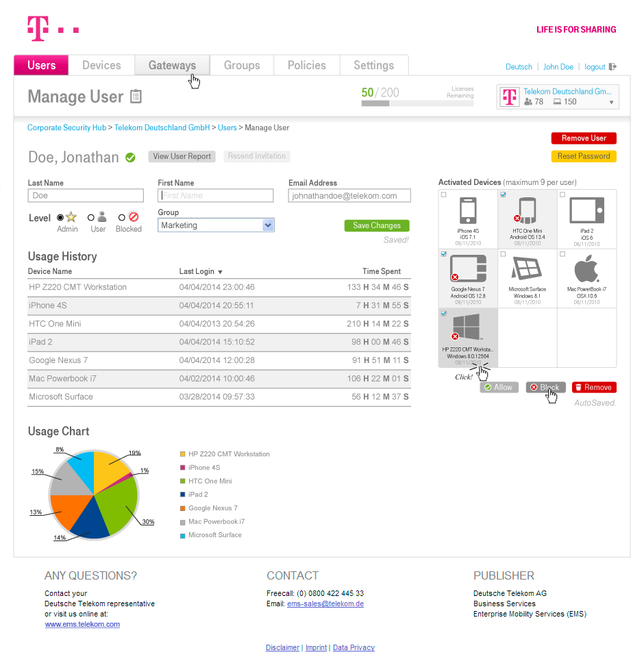
Task: Open the Users tab
Action: pos(41,65)
